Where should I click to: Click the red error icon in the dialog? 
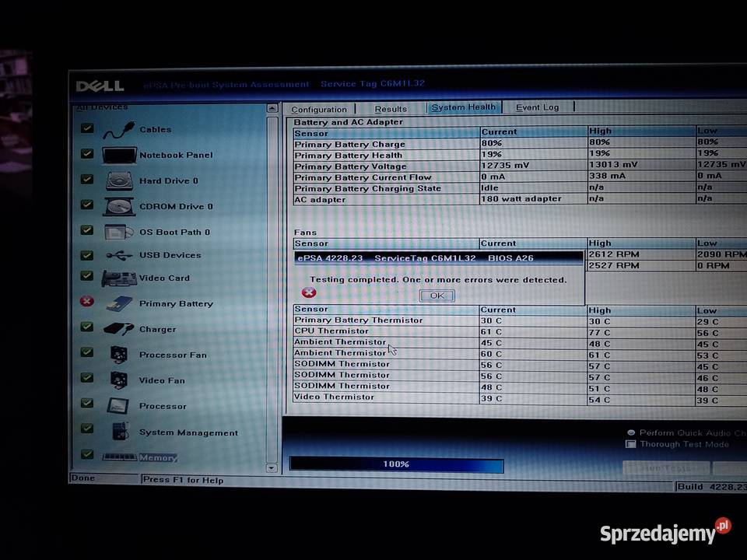pyautogui.click(x=309, y=292)
